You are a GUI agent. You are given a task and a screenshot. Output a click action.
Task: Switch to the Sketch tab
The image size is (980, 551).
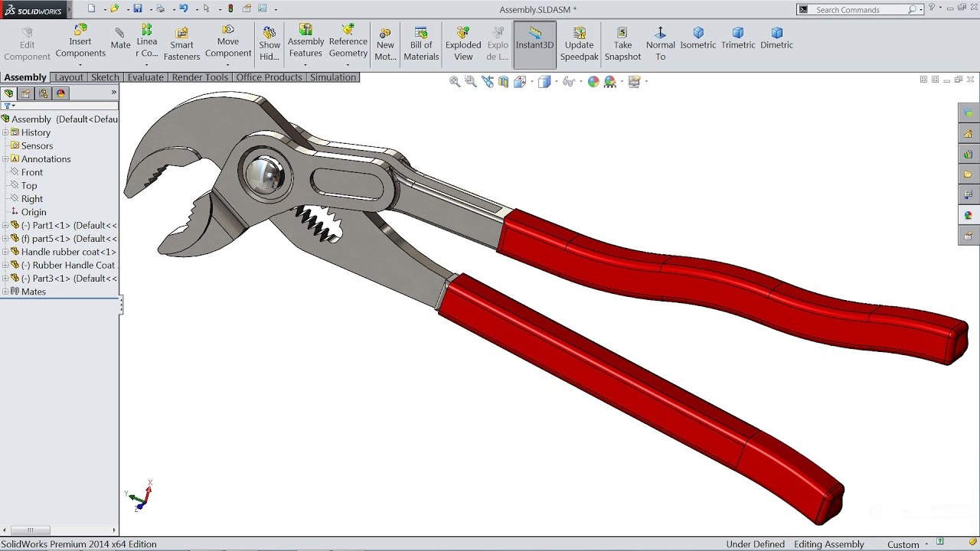[105, 77]
